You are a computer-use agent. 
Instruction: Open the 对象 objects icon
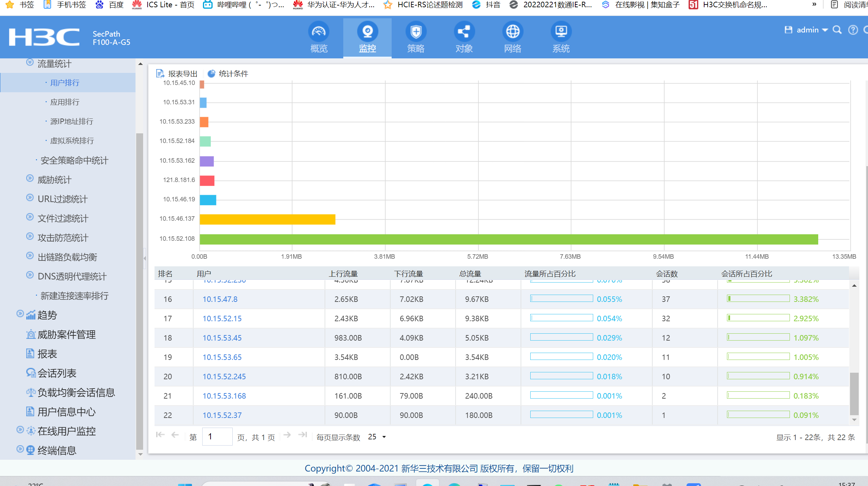pos(464,32)
